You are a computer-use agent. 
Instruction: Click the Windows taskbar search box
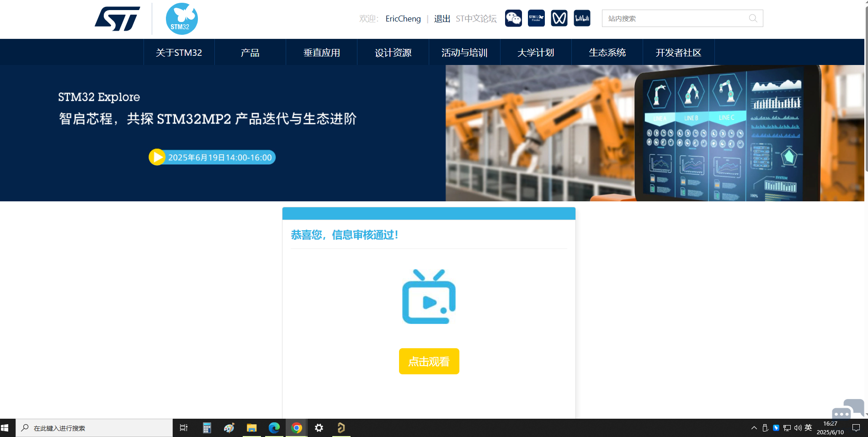coord(94,428)
